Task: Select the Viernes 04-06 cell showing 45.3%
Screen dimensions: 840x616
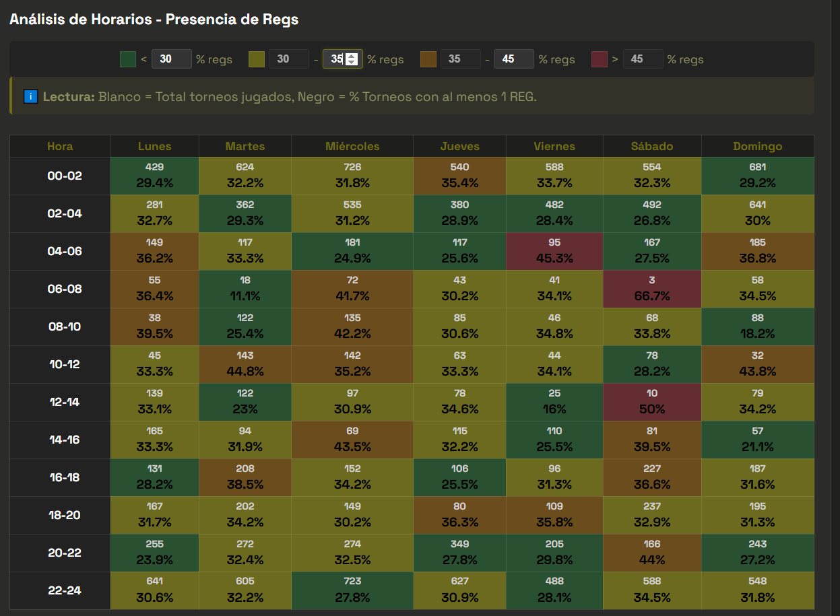Action: point(554,251)
